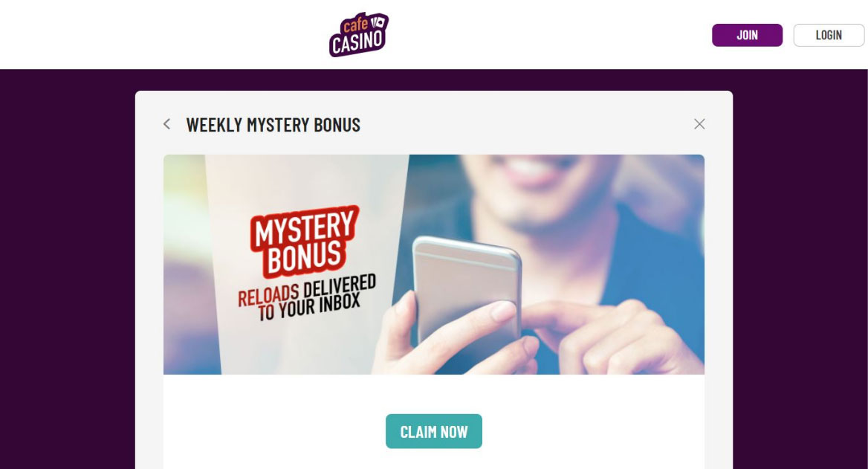Close the Weekly Mystery Bonus panel
The image size is (868, 469).
pos(699,124)
